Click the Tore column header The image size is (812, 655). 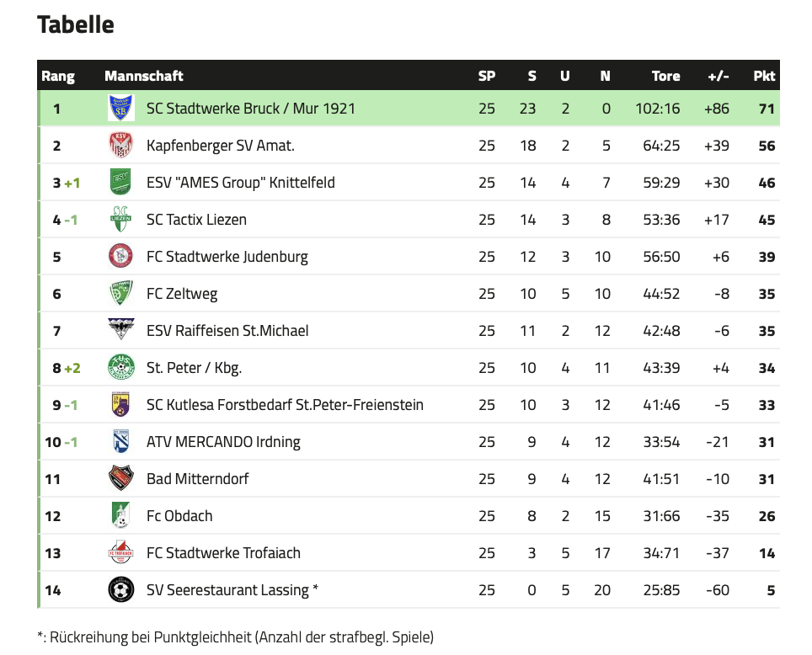665,76
